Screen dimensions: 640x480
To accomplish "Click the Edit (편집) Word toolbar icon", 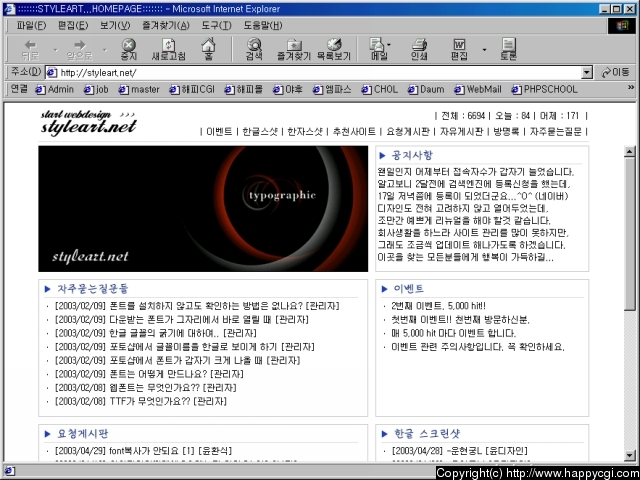I will coord(459,49).
